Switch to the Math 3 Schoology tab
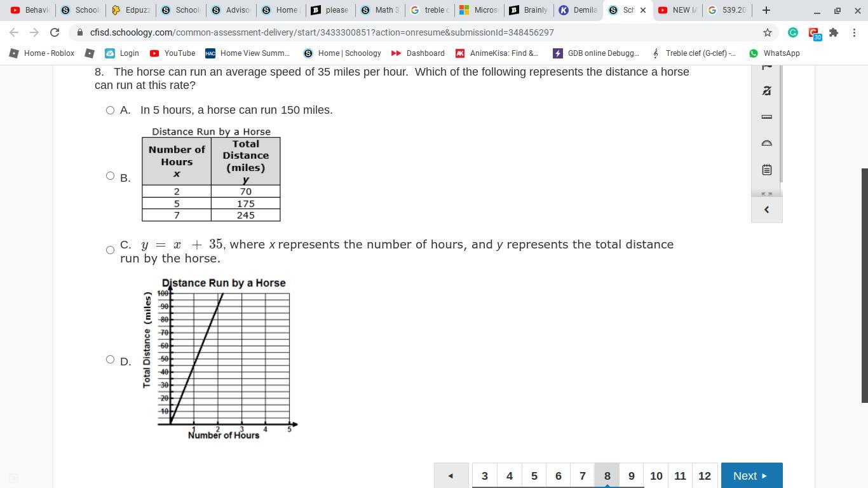The image size is (868, 488). 381,10
